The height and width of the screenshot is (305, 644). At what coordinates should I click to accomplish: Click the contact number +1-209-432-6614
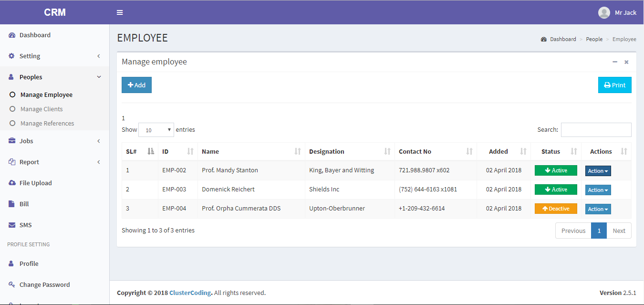point(422,209)
